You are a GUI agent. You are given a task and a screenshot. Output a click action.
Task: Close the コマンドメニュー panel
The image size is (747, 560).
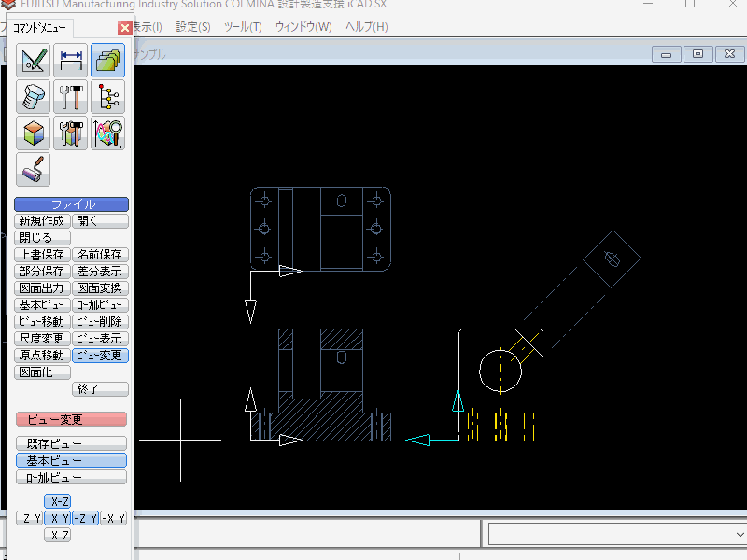124,28
